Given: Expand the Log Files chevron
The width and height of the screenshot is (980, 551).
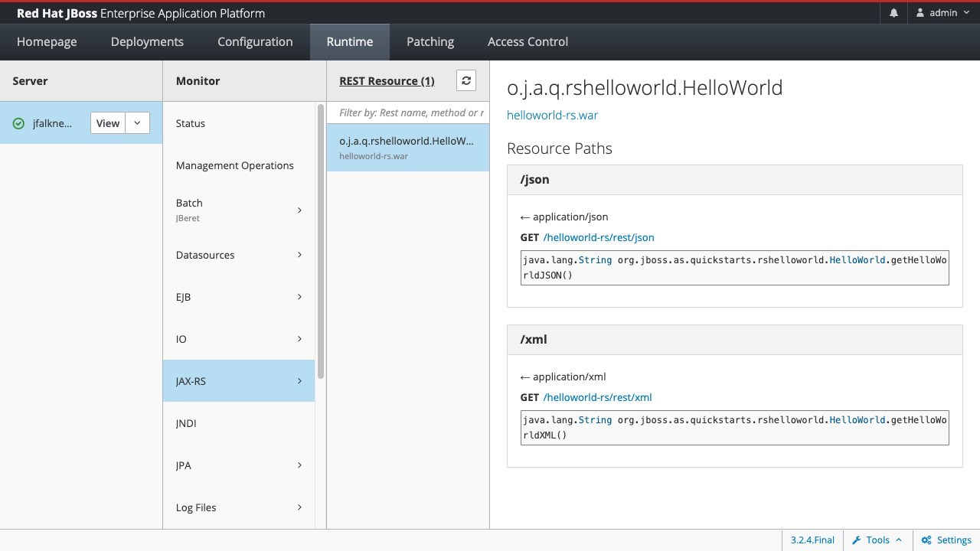Looking at the screenshot, I should pos(299,507).
